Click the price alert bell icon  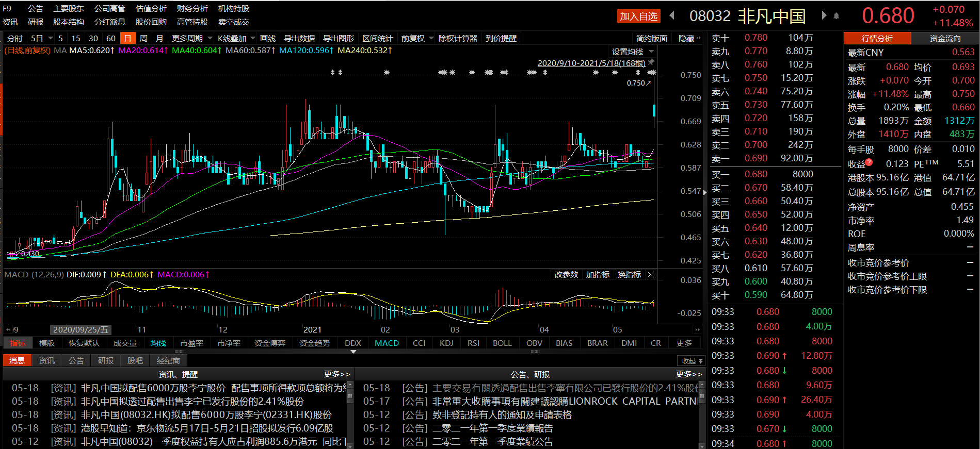pyautogui.click(x=837, y=16)
